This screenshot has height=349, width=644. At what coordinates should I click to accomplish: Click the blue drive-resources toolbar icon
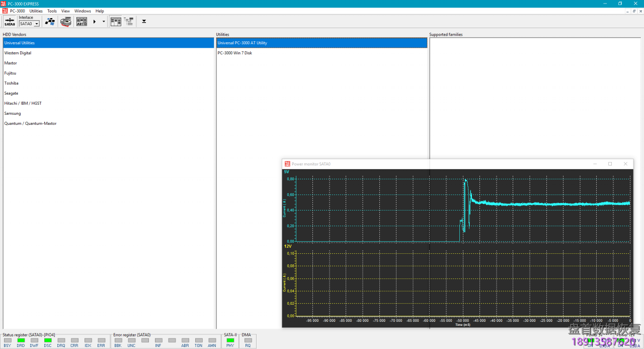(x=50, y=21)
